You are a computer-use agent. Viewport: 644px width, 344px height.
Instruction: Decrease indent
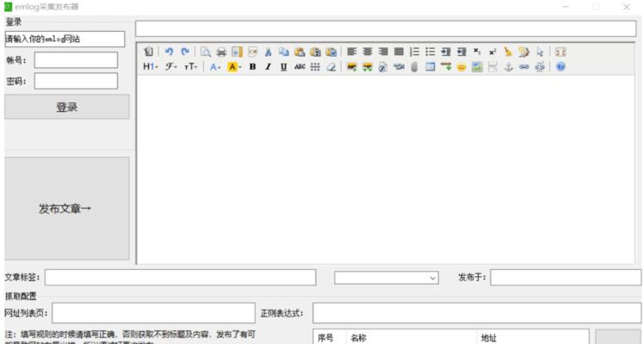(x=461, y=52)
